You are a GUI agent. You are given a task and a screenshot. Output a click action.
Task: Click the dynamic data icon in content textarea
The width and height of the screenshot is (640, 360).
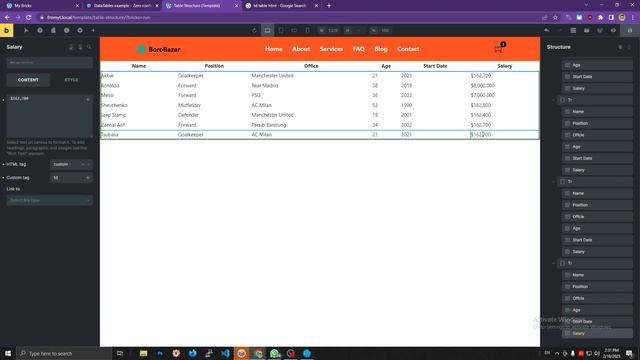click(x=88, y=100)
